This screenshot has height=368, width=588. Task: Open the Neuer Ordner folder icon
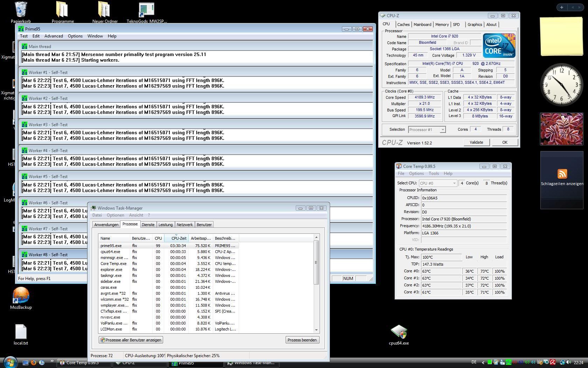(104, 10)
